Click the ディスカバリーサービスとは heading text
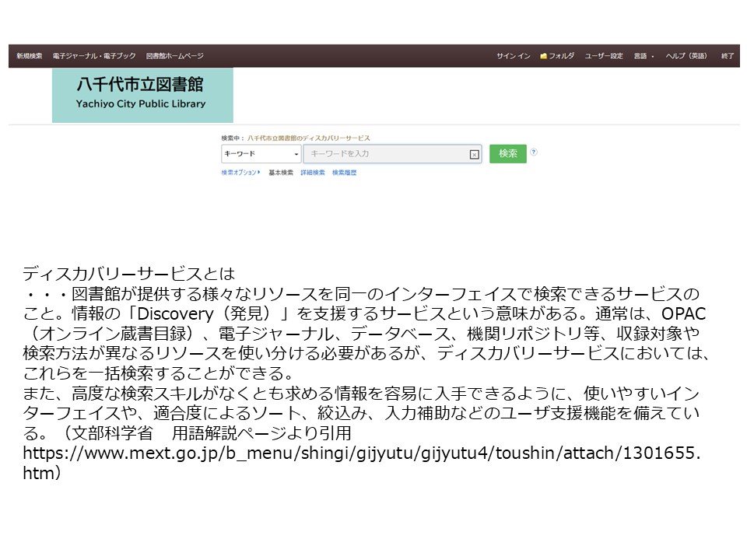The image size is (747, 560). pyautogui.click(x=128, y=274)
